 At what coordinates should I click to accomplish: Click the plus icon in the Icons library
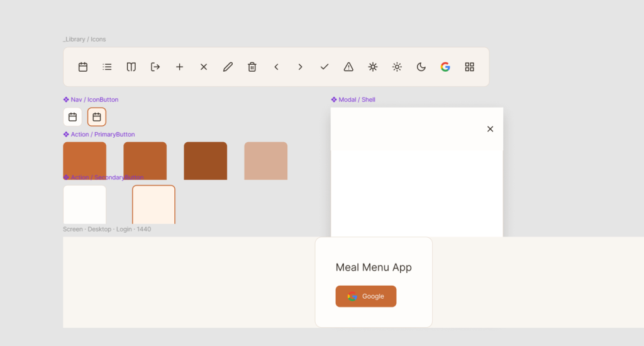point(179,67)
